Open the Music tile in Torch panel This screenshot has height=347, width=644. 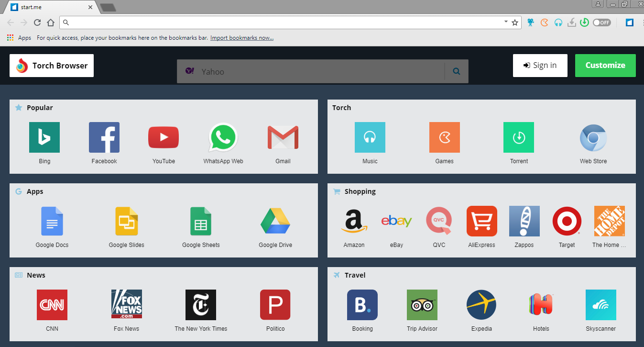point(370,143)
